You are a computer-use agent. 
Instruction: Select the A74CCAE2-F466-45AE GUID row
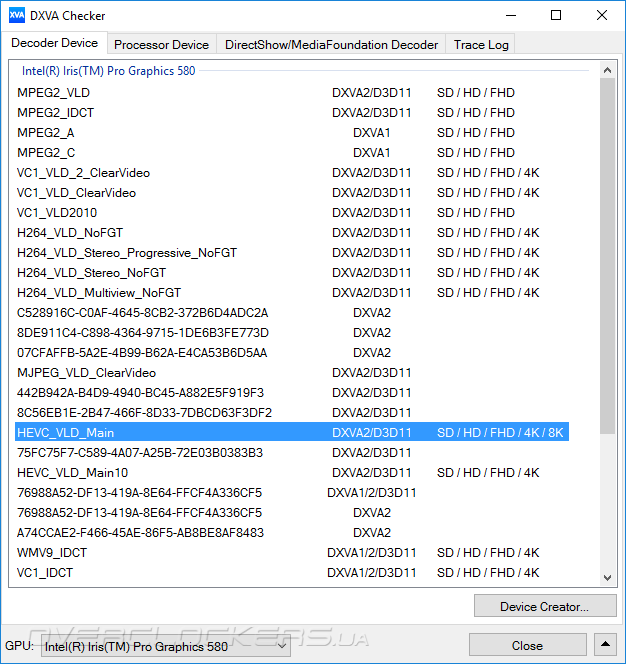coord(292,532)
